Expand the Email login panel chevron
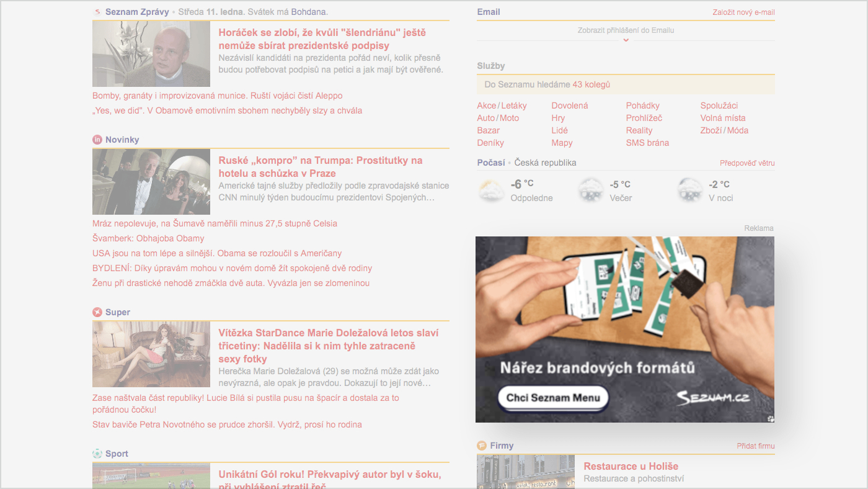Image resolution: width=868 pixels, height=489 pixels. click(626, 40)
